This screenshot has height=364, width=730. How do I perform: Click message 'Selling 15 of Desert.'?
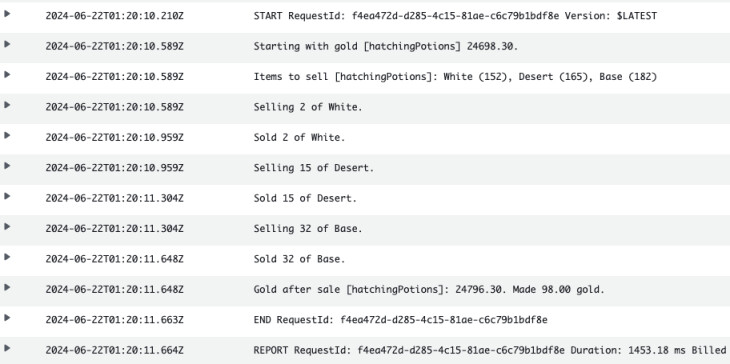pos(313,168)
